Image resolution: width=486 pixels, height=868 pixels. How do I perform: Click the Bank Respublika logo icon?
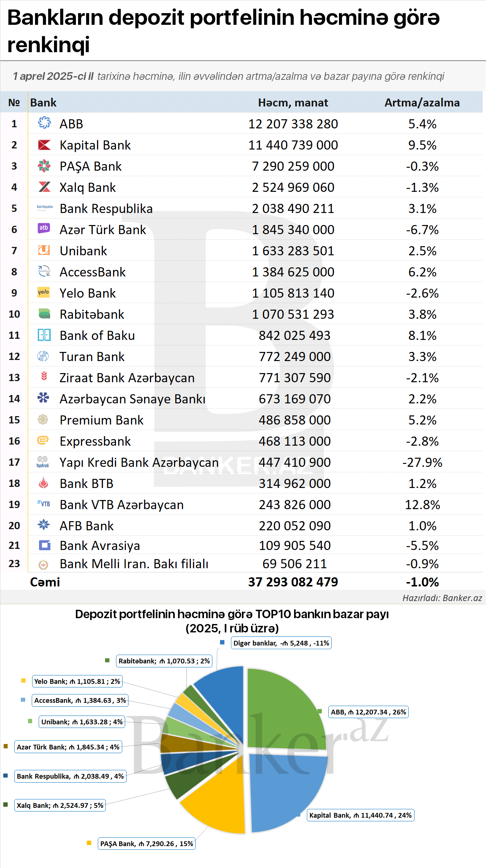[x=45, y=208]
